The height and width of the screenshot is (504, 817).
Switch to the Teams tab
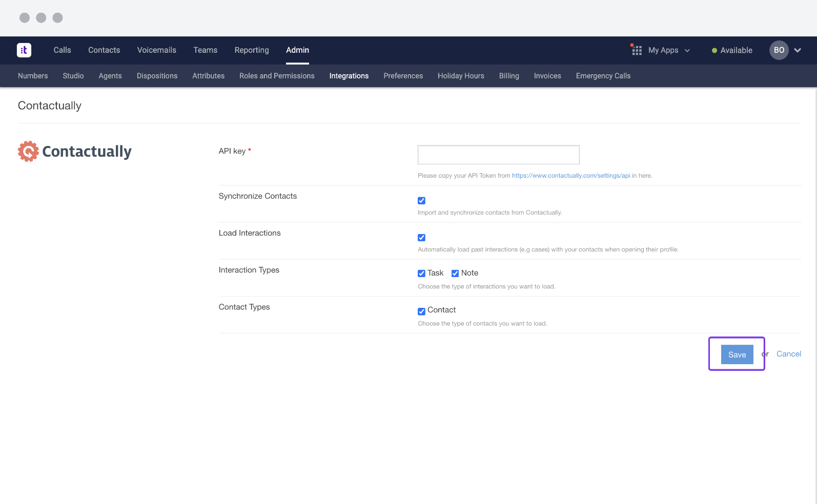(206, 50)
